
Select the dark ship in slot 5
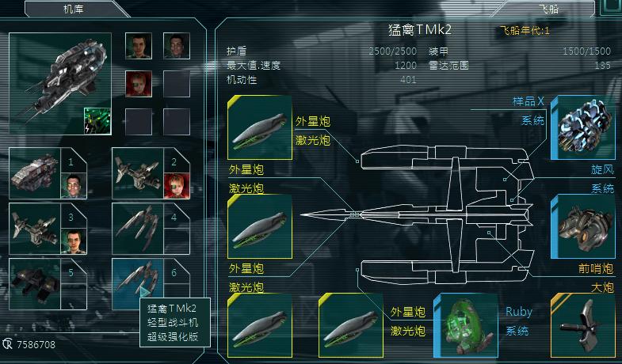pyautogui.click(x=35, y=284)
